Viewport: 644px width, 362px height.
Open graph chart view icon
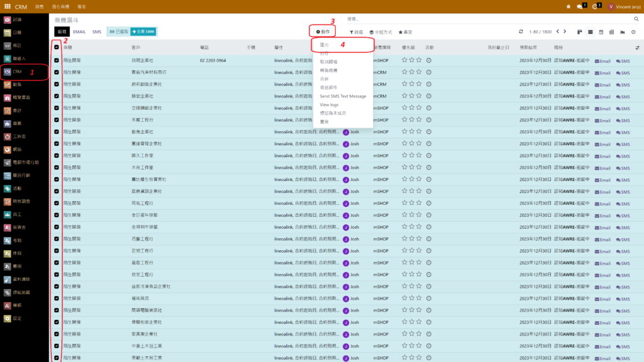[623, 31]
